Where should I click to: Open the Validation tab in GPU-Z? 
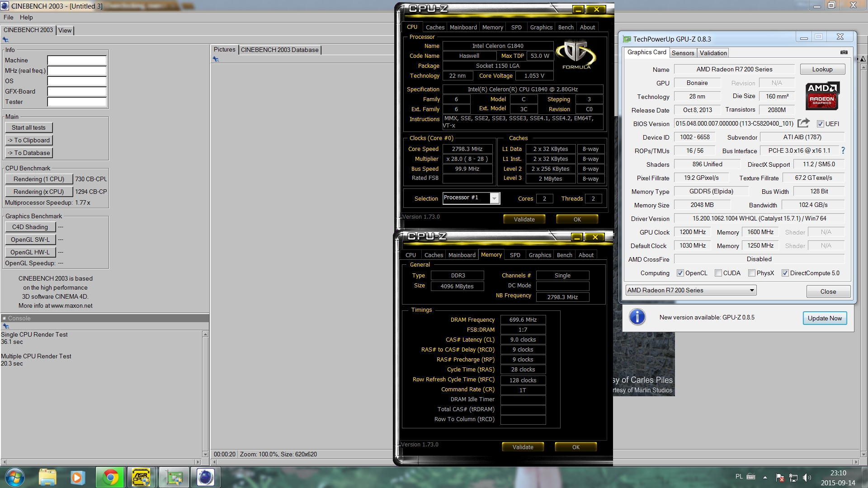click(x=713, y=53)
